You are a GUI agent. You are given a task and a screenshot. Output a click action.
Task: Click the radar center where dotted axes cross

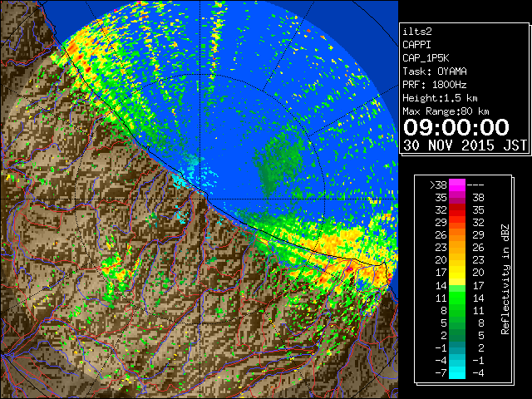(200, 199)
